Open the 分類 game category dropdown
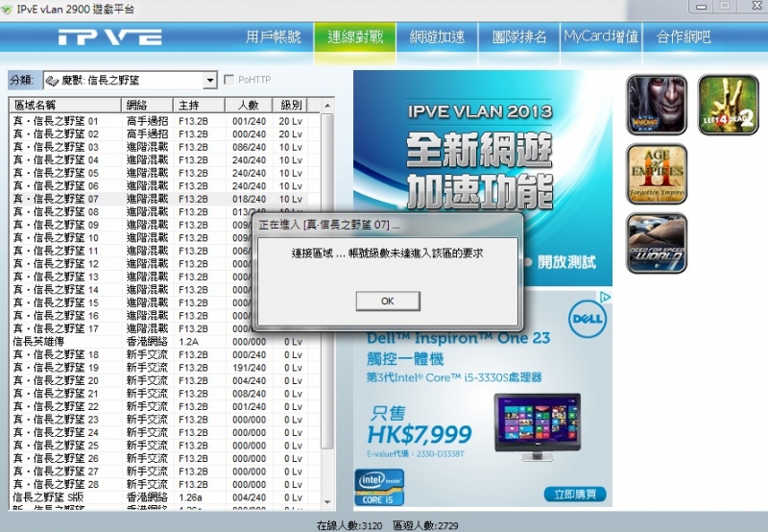Screen dimensions: 768x532 point(131,80)
